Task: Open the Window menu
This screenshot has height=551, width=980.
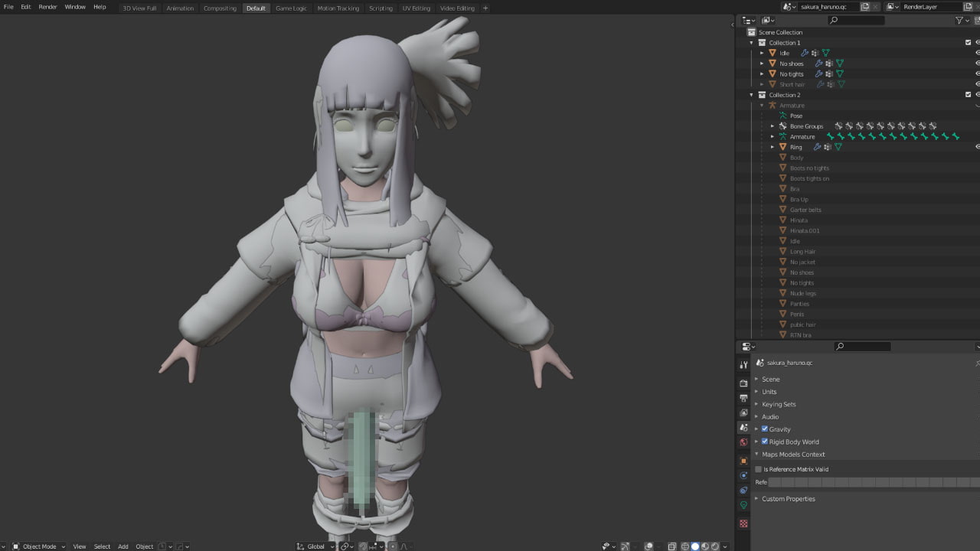Action: 75,7
